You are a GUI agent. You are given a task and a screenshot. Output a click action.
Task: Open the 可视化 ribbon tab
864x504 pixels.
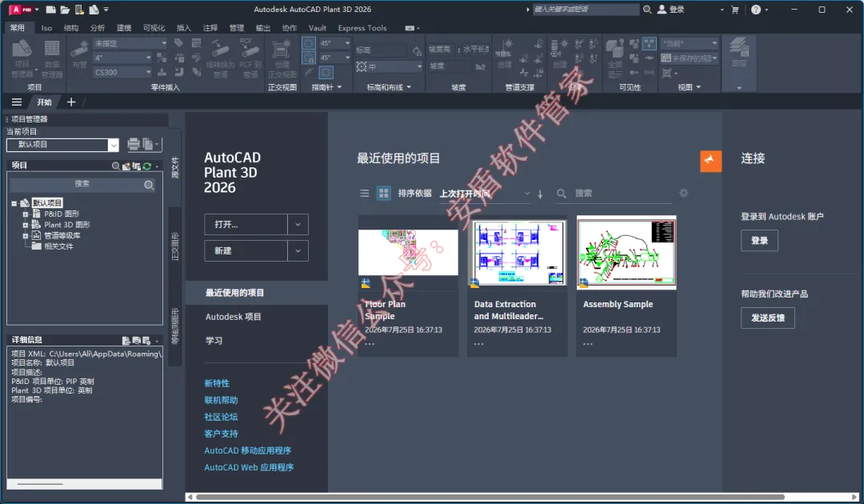click(154, 27)
